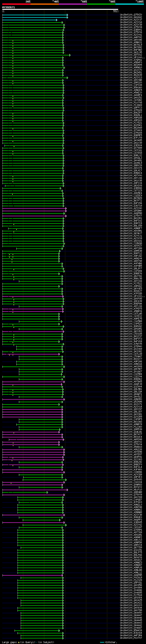
Task: Click hit label UniRef100_B5A4I6
Action: (x=131, y=631)
